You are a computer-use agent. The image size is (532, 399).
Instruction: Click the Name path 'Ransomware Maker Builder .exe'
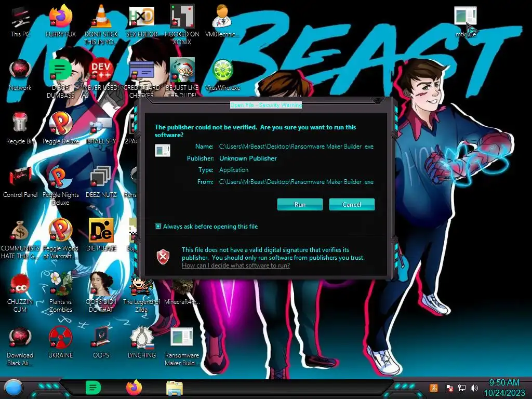point(296,147)
